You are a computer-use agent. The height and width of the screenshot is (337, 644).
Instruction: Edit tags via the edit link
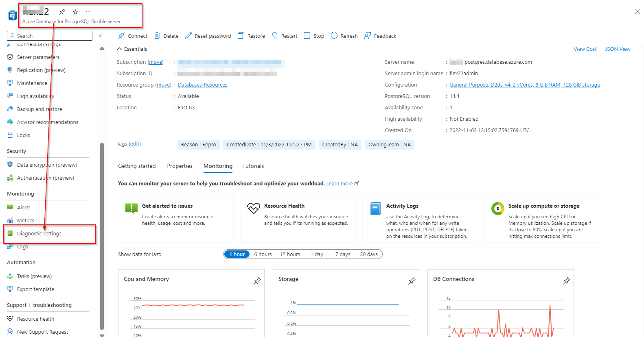click(x=135, y=143)
